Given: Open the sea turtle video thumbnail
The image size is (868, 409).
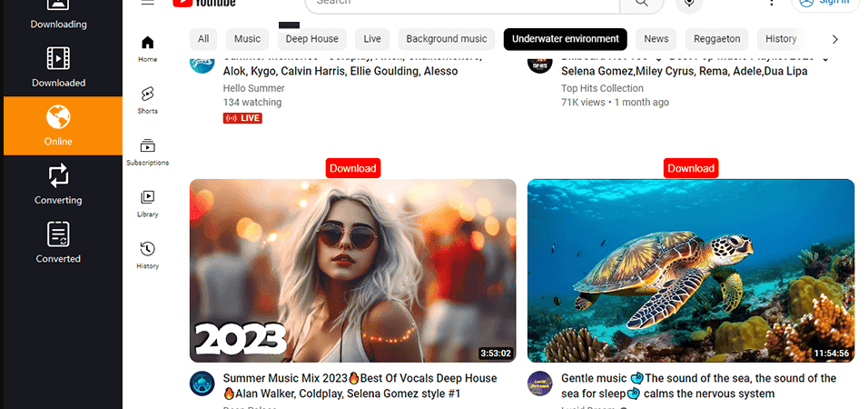Looking at the screenshot, I should [691, 271].
